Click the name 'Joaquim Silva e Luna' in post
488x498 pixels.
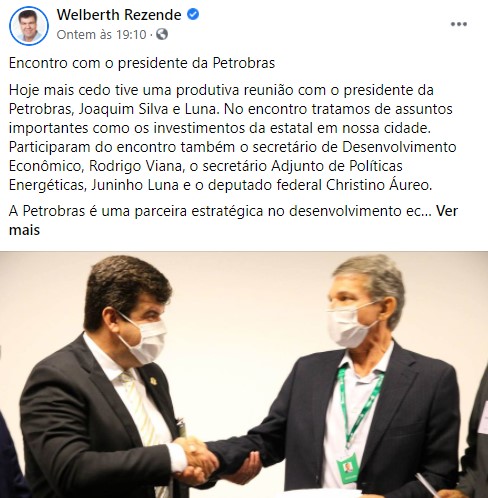coord(148,109)
